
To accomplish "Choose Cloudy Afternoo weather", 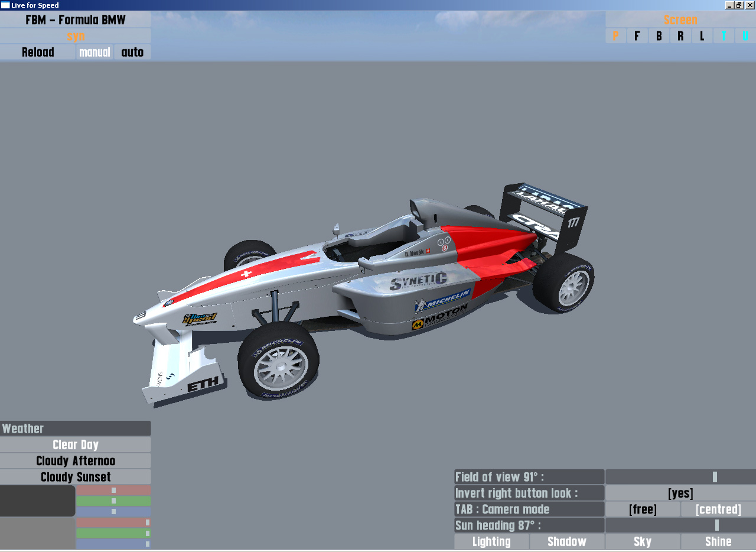I will [x=76, y=460].
